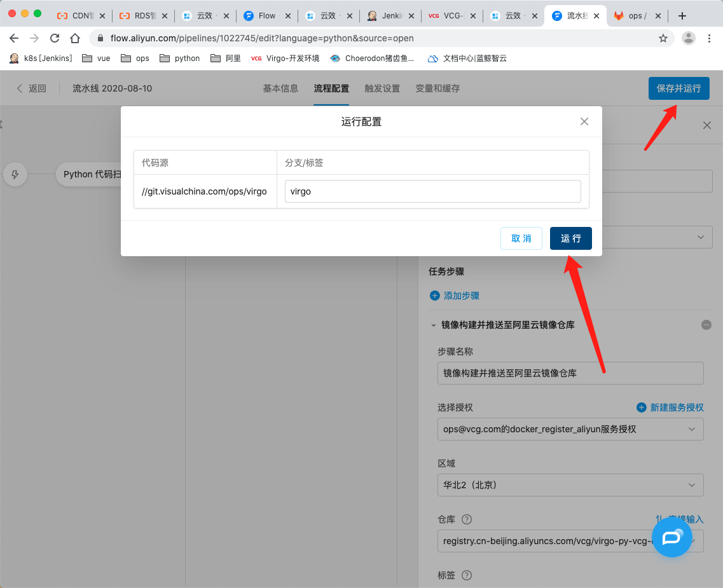723x588 pixels.
Task: Open the 流程配置 tab
Action: coord(331,88)
